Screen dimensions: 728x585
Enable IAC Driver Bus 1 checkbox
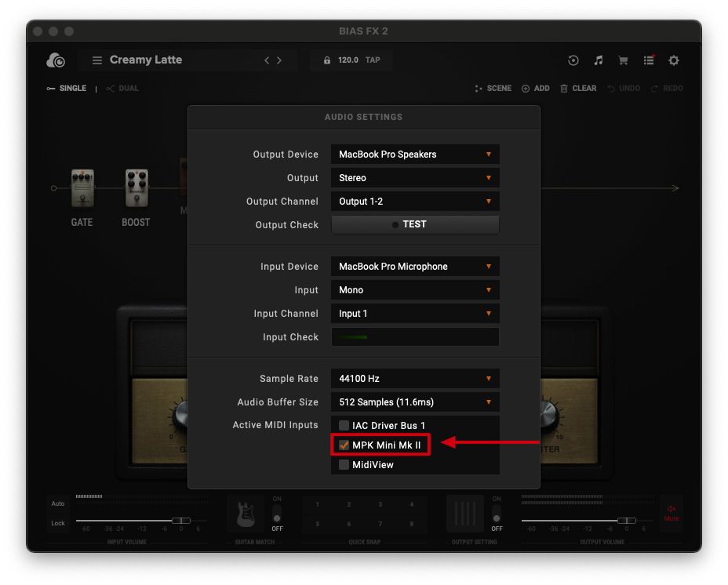344,425
